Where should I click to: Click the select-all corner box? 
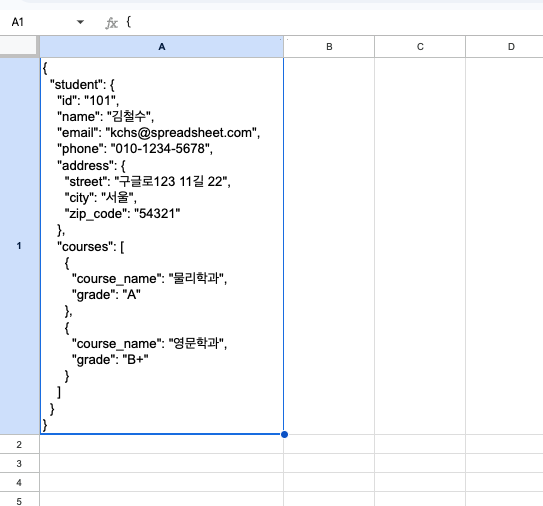click(18, 46)
